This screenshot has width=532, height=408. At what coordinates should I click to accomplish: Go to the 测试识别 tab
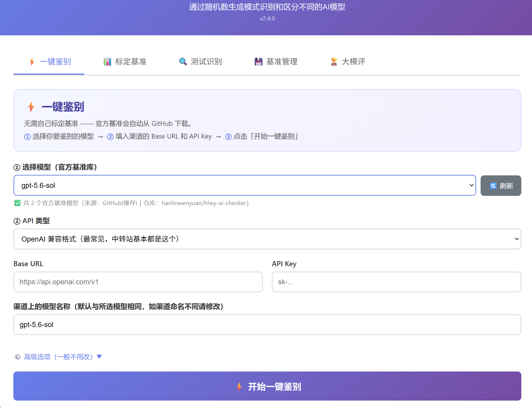[201, 61]
